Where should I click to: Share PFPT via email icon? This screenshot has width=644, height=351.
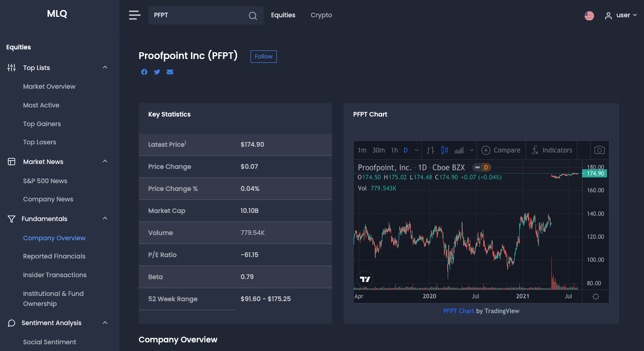pyautogui.click(x=170, y=72)
